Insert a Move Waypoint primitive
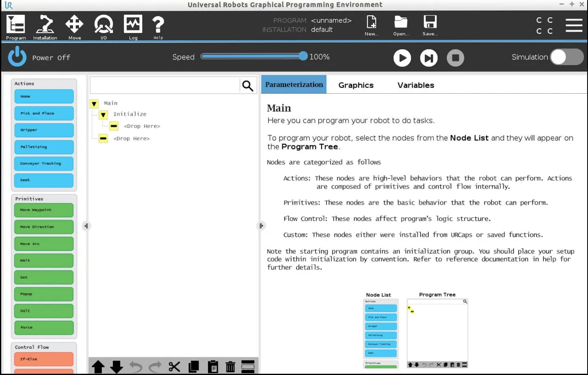588x375 pixels. point(44,210)
